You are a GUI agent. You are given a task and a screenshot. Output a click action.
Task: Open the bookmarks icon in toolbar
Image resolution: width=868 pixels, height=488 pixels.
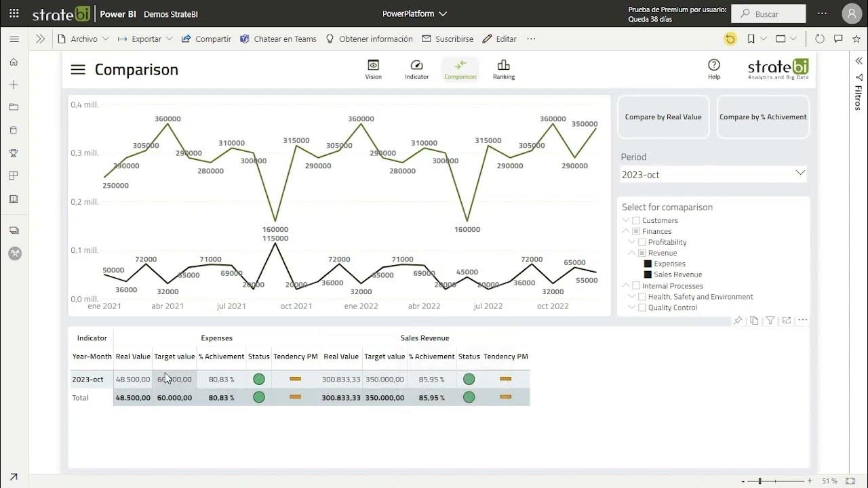click(751, 39)
